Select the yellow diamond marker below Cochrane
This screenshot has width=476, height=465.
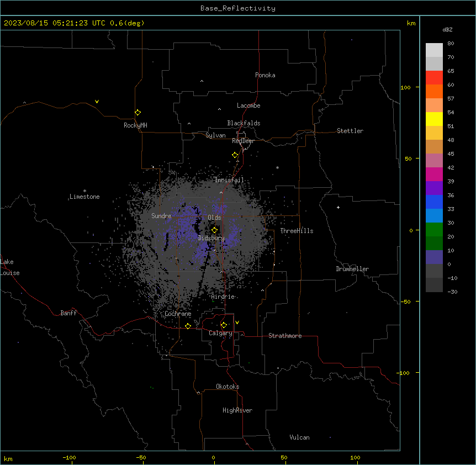click(x=188, y=326)
